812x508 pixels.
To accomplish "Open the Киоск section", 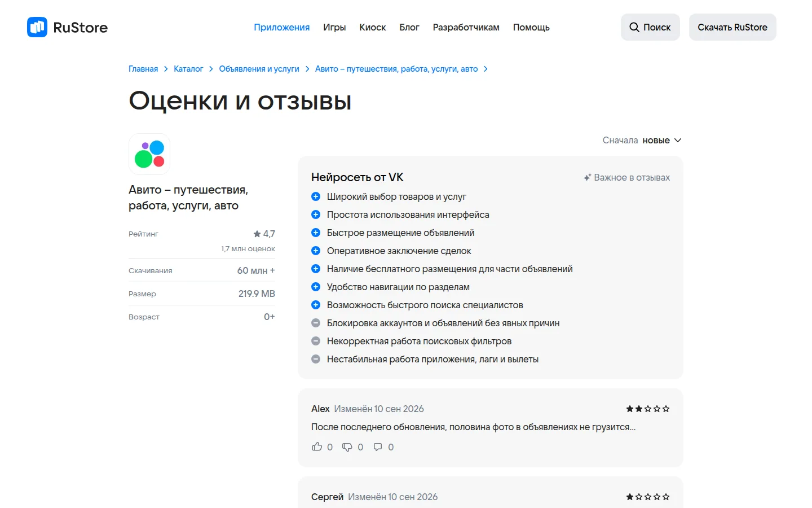I will (373, 27).
